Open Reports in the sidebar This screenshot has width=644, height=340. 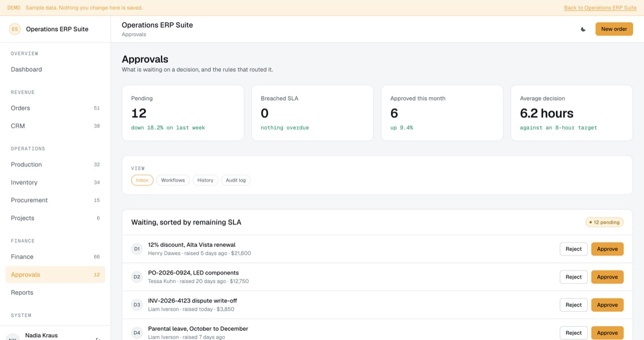click(55, 292)
